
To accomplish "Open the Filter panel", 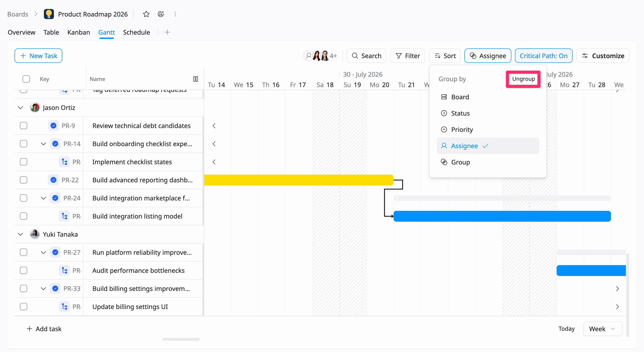I will [408, 56].
